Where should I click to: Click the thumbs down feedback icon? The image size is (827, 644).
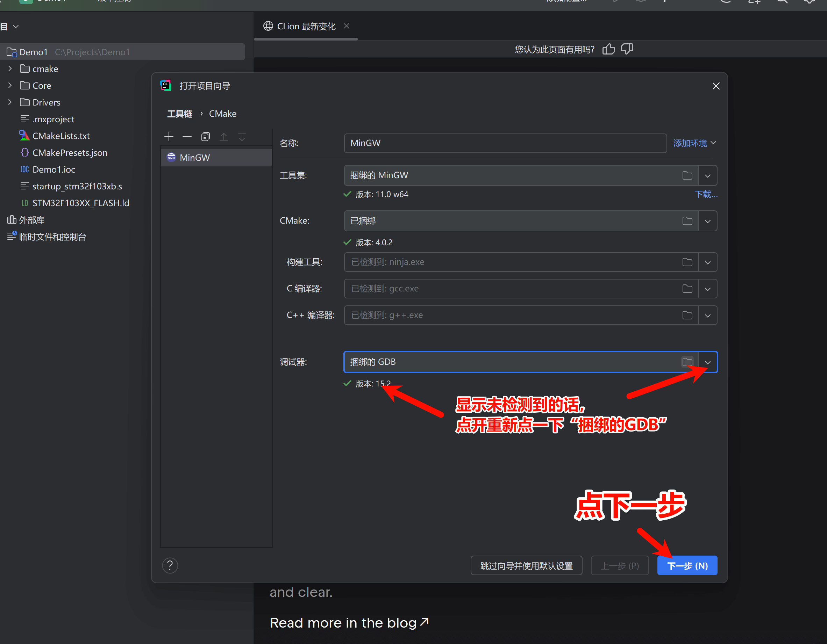pos(627,49)
